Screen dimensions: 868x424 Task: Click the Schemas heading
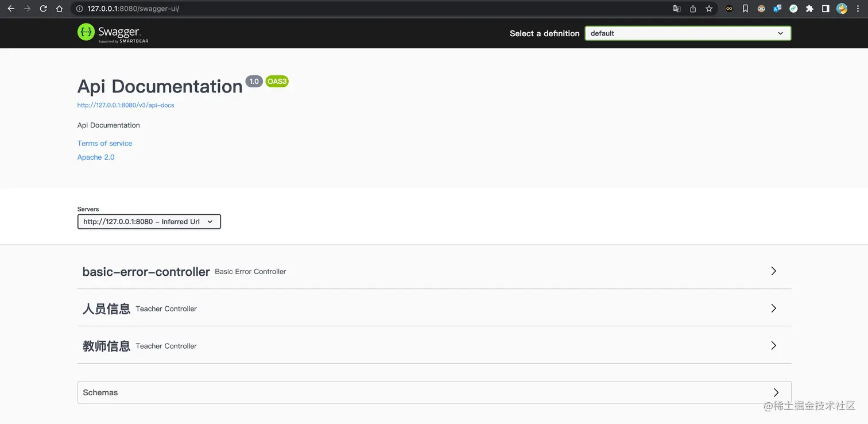(100, 392)
